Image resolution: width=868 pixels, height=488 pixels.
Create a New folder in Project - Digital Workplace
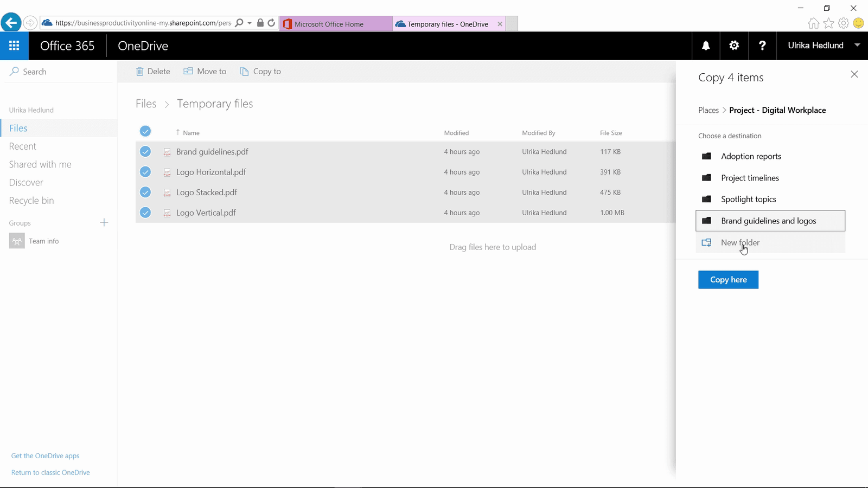click(740, 242)
